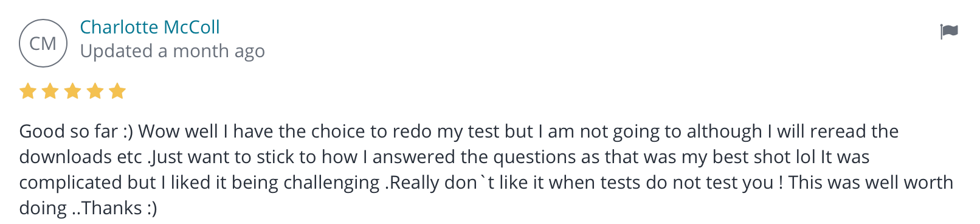Click the smiley after 'Thanks'
The image size is (980, 224).
point(152,208)
